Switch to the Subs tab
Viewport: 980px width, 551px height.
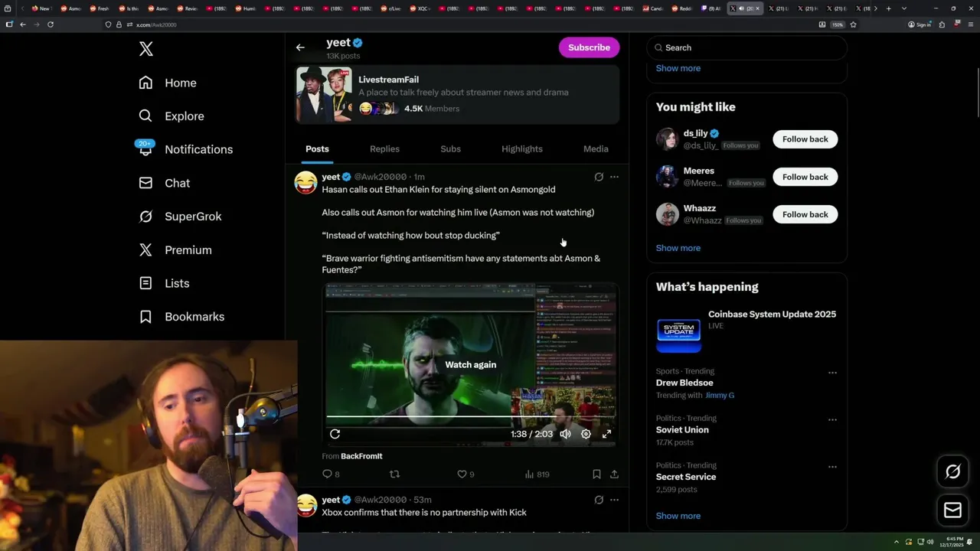(x=450, y=149)
